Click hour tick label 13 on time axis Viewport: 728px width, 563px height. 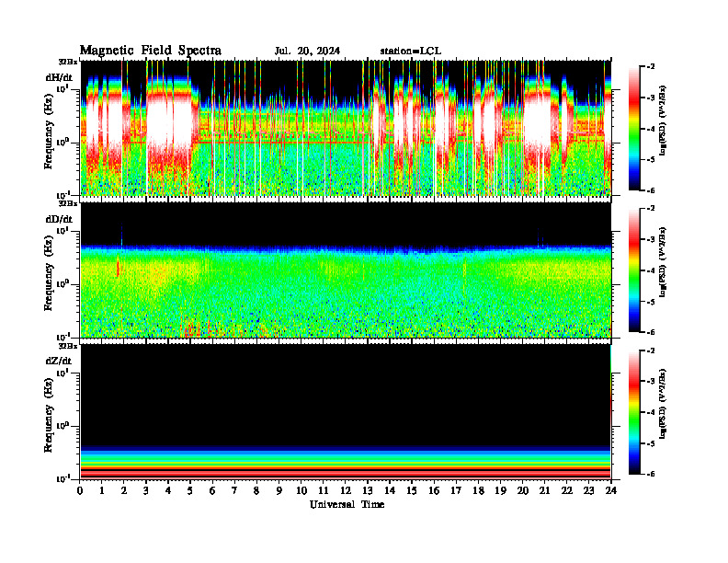pyautogui.click(x=368, y=490)
